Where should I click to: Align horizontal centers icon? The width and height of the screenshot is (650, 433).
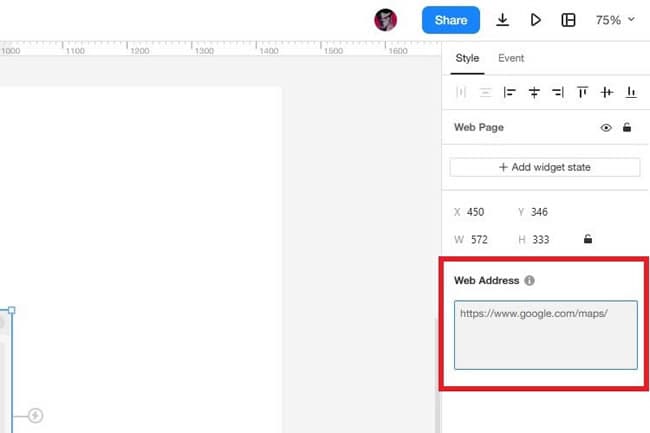tap(534, 92)
